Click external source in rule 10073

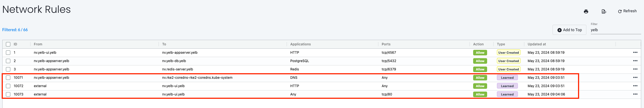click(x=40, y=94)
